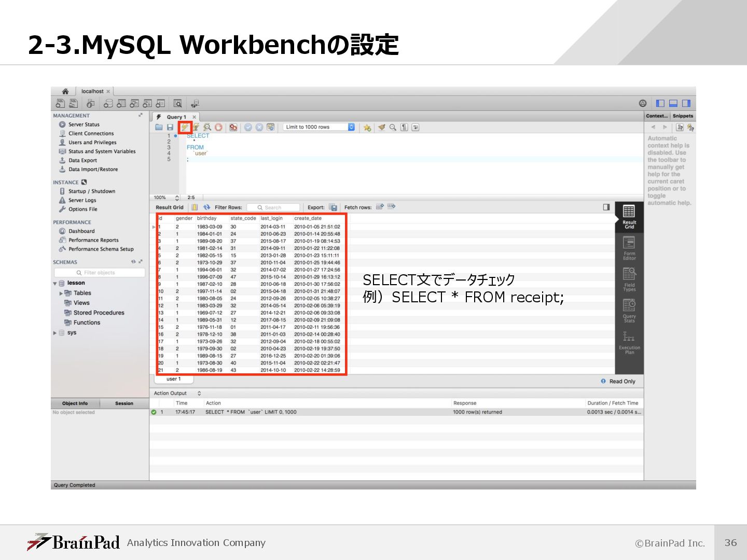This screenshot has width=747, height=560.
Task: Toggle the bottom output panel visibility
Action: coord(673,103)
